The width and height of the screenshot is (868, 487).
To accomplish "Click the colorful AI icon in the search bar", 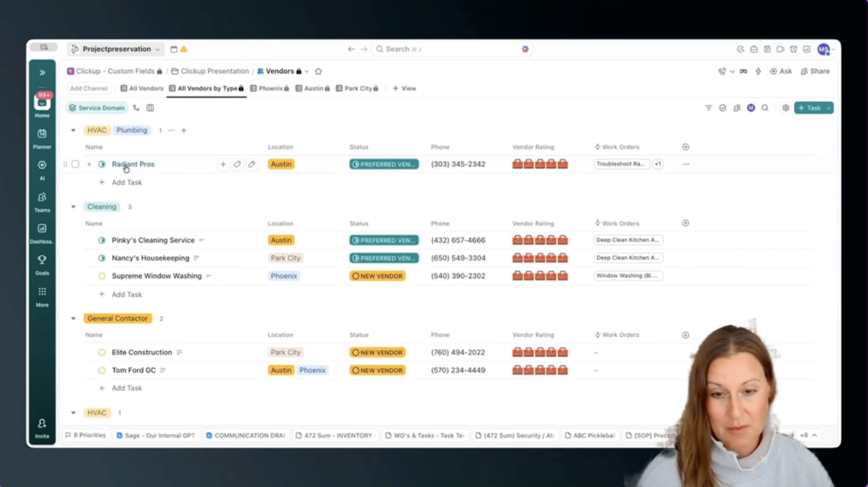I will pyautogui.click(x=525, y=49).
